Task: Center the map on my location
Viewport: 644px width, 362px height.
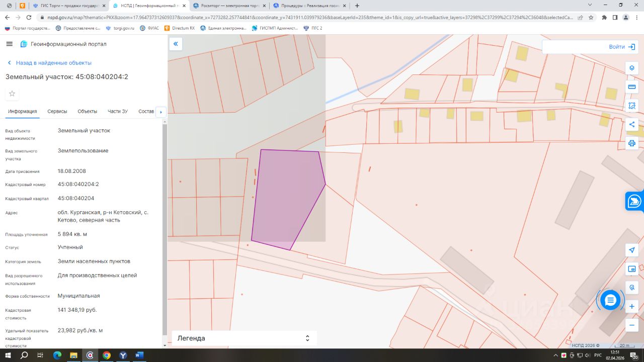Action: [632, 250]
